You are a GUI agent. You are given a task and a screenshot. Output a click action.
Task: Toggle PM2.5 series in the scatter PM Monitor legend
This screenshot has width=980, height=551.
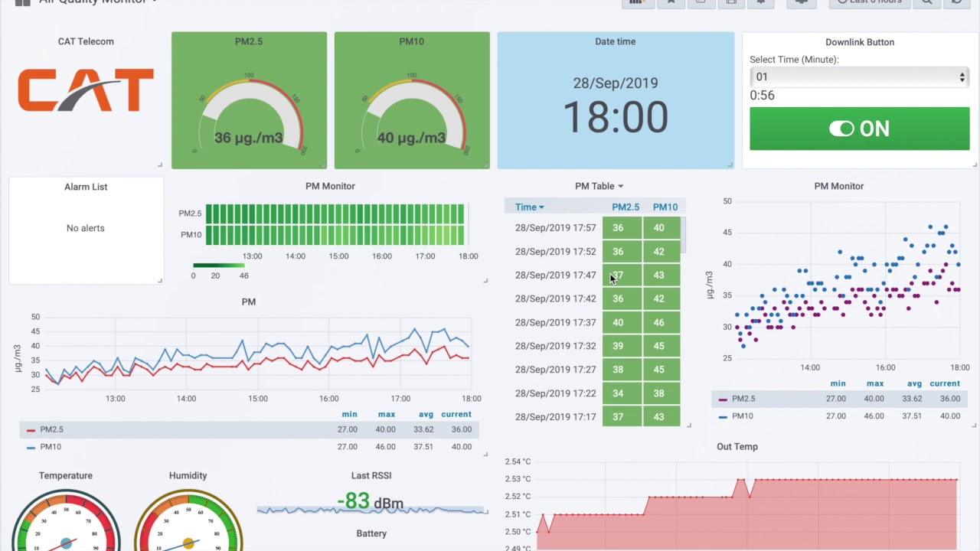743,399
